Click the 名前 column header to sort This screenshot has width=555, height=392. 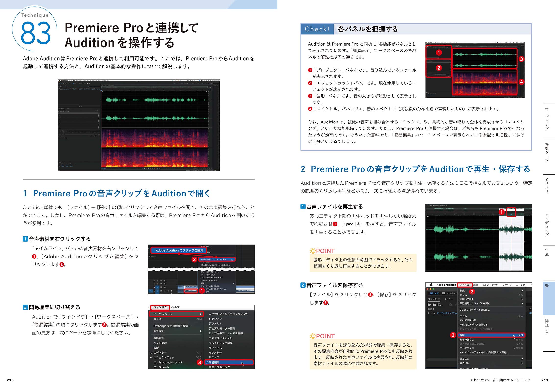pos(431,309)
